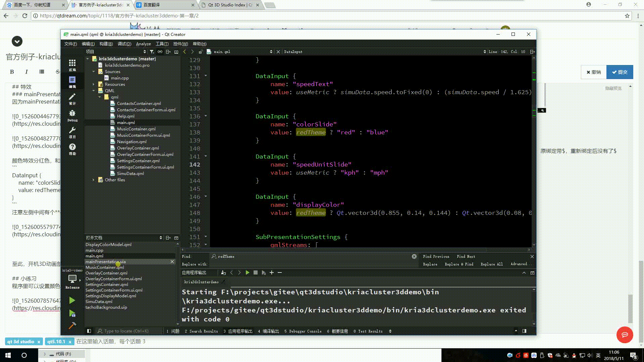The width and height of the screenshot is (644, 362).
Task: Click the editor vertical scrollbar
Action: (x=534, y=151)
